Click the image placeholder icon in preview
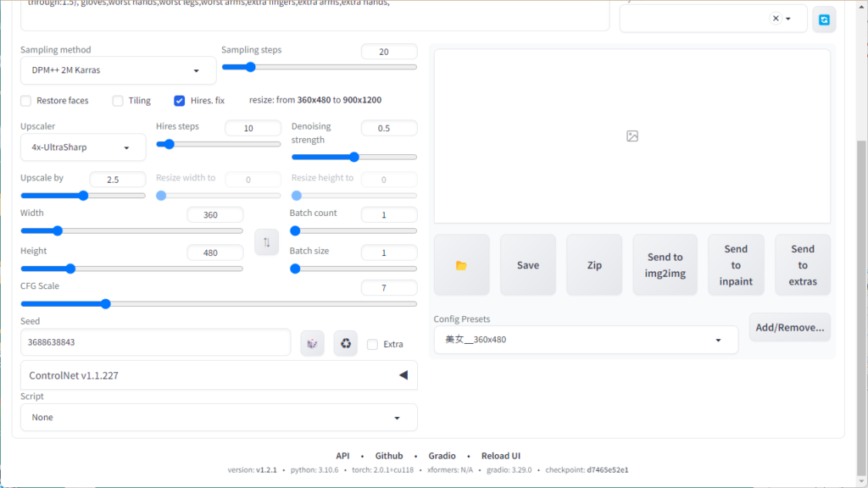 click(632, 136)
